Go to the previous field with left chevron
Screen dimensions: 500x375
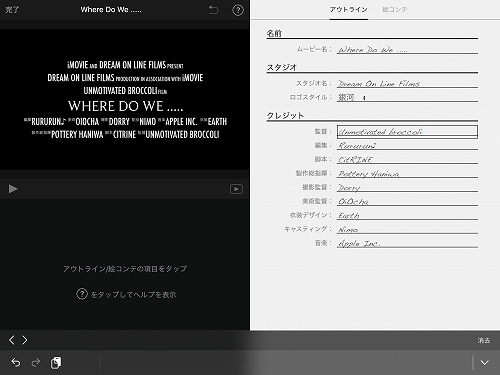(x=12, y=340)
